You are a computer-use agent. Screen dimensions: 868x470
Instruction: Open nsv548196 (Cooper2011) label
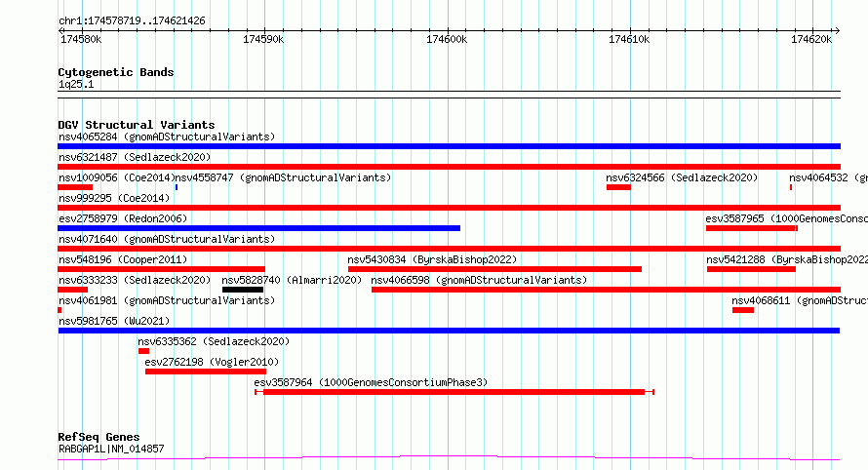coord(123,259)
